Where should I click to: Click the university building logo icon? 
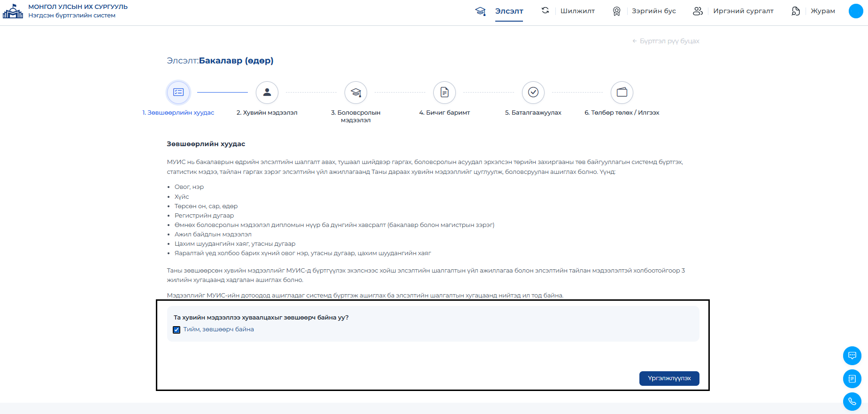(13, 11)
